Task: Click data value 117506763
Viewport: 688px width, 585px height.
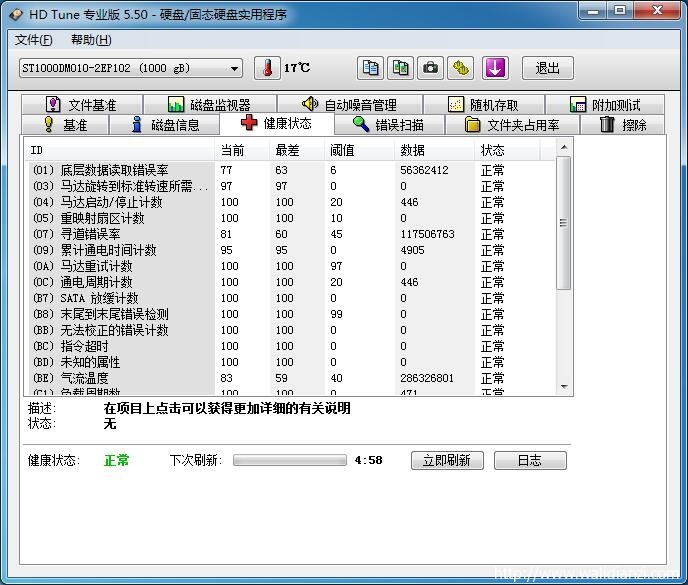Action: click(x=427, y=234)
